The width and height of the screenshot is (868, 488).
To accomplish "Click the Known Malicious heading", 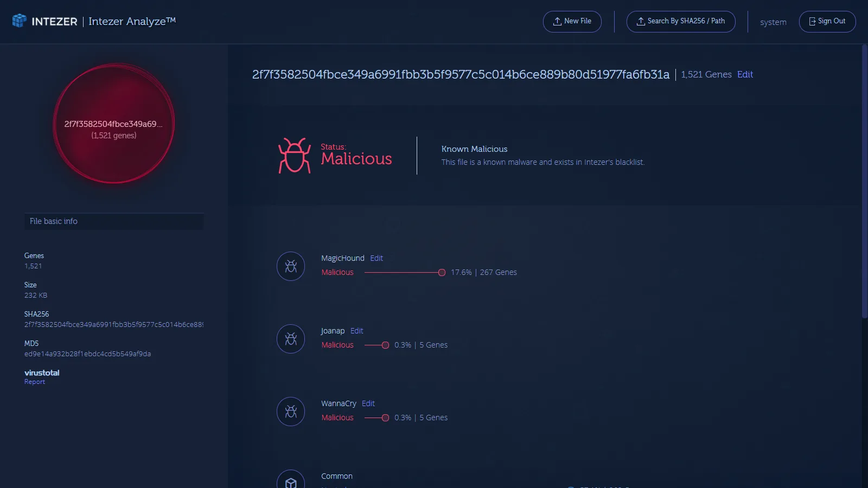I will pyautogui.click(x=475, y=149).
